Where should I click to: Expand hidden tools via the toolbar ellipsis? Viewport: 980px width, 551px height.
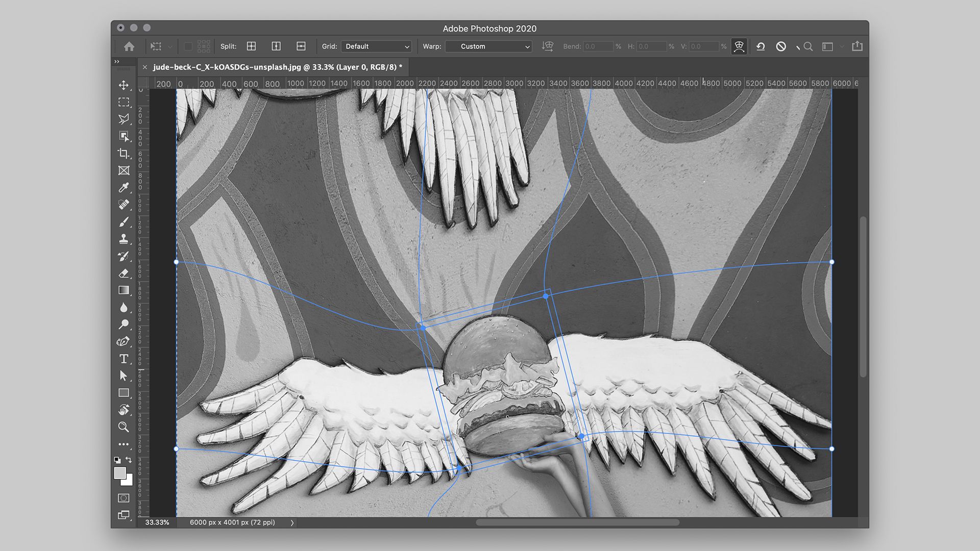coord(124,444)
